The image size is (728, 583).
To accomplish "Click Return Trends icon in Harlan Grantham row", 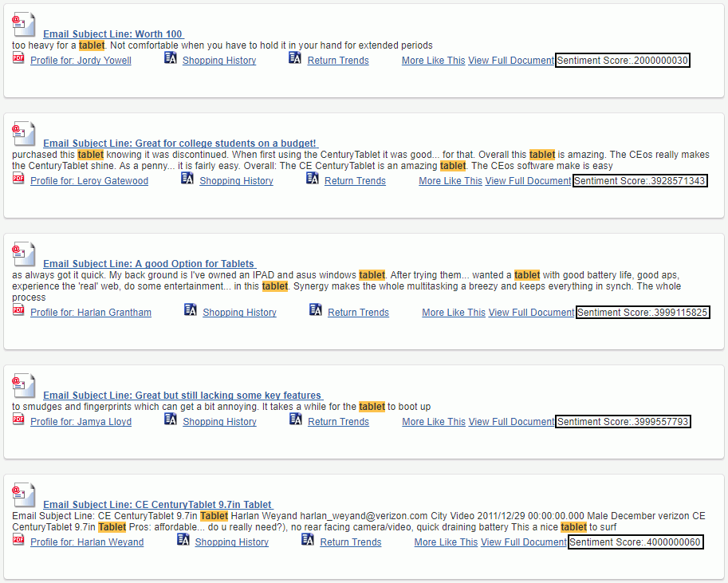I will tap(316, 310).
